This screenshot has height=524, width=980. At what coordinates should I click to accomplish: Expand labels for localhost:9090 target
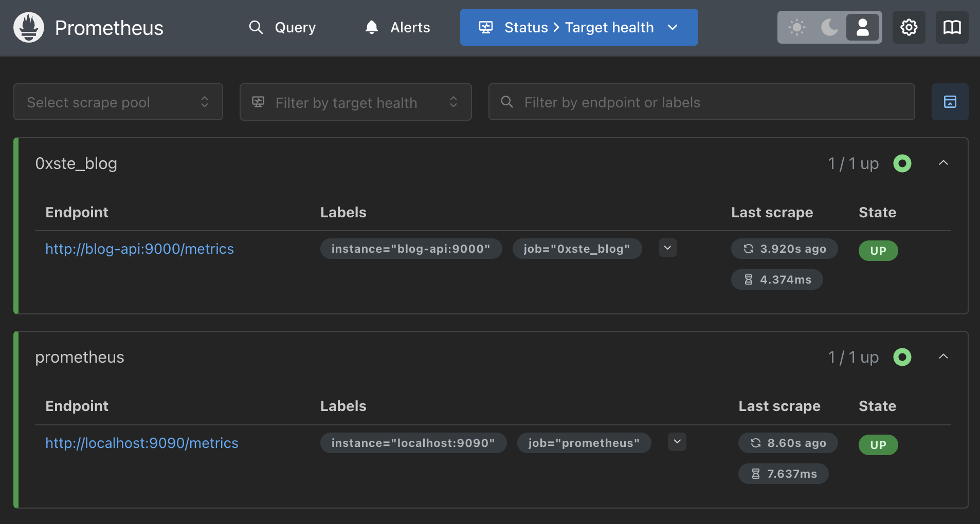coord(677,442)
